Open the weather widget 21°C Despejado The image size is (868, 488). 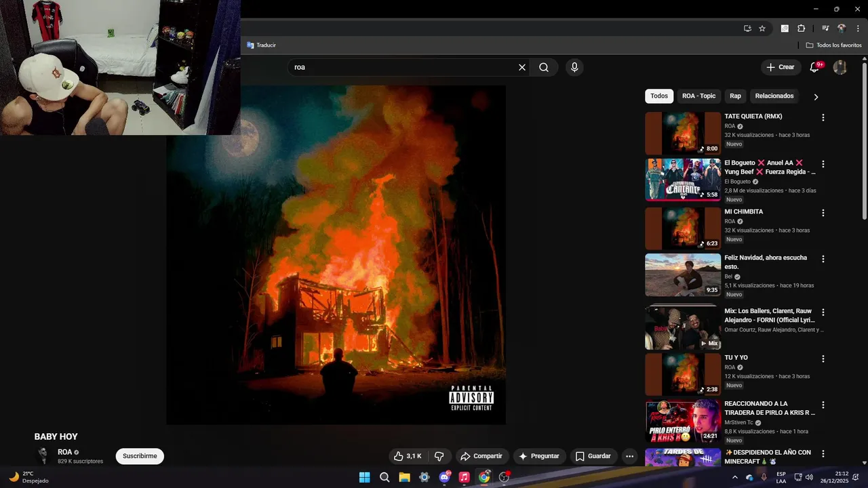[28, 477]
